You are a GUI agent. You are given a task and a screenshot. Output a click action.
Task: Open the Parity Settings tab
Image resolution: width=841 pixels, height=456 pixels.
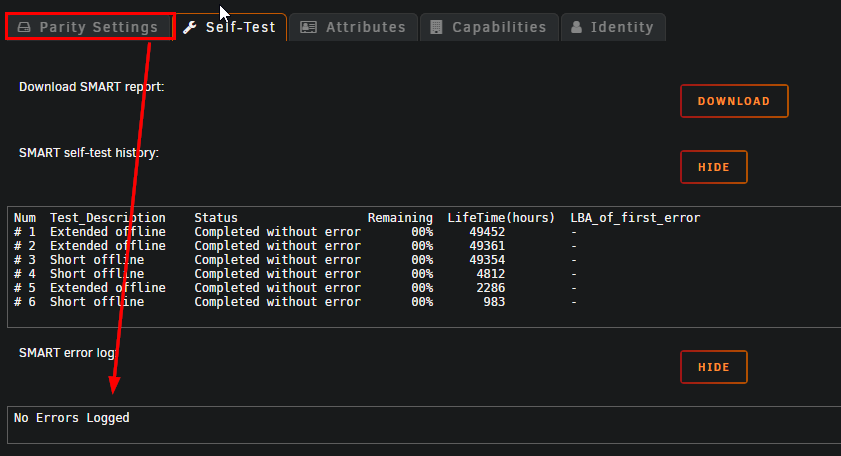tap(90, 27)
